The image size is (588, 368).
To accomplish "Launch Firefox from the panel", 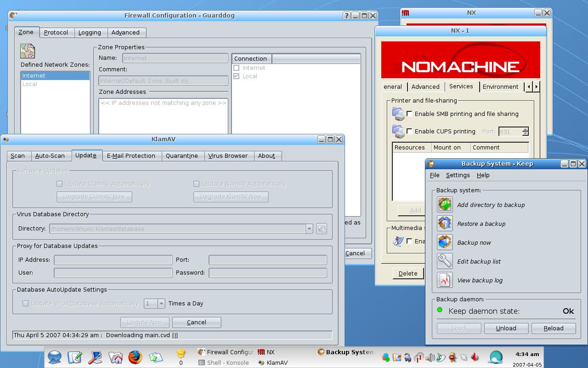I will [135, 357].
